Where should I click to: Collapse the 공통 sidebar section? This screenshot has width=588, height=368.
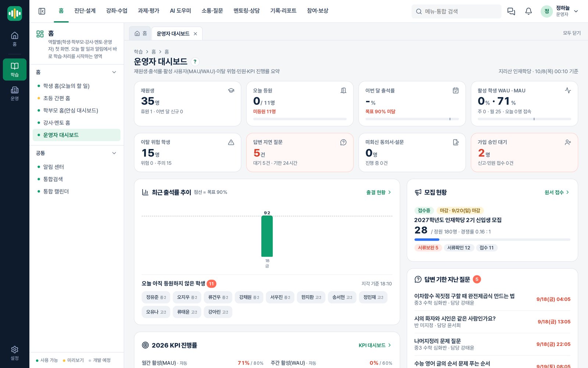pos(114,153)
